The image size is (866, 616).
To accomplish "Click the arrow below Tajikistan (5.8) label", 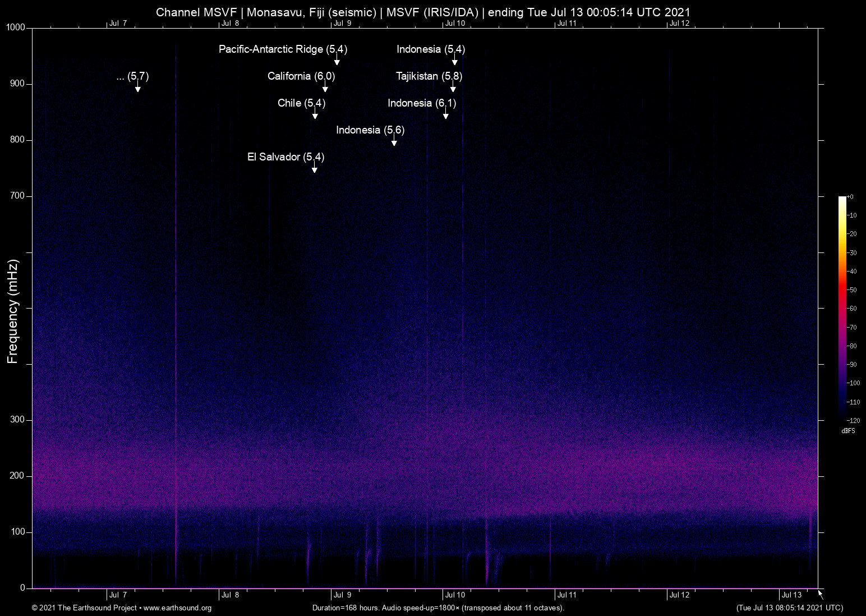I will tap(453, 88).
